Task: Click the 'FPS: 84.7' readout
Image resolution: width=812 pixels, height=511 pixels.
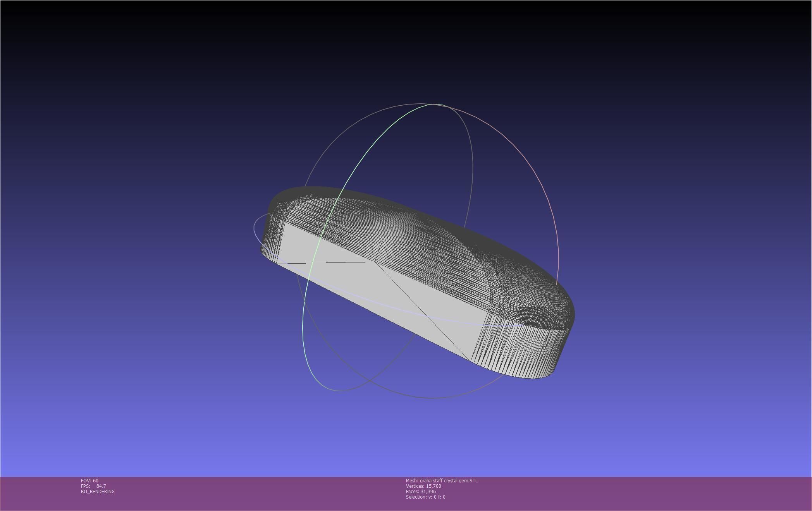Action: [x=93, y=486]
